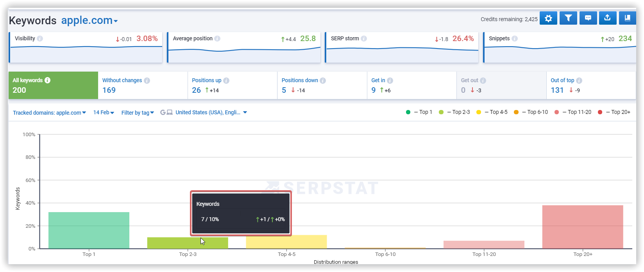
Task: Open the 14 Feb date dropdown
Action: 104,112
